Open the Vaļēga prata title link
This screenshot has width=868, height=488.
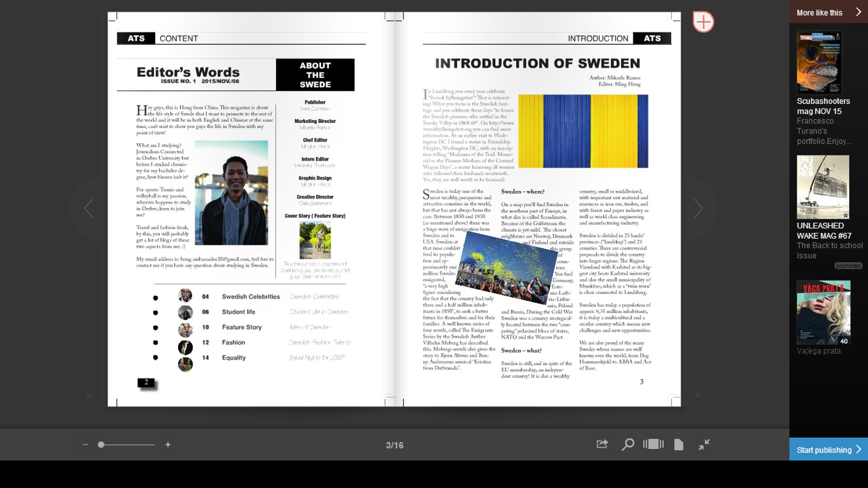(819, 351)
